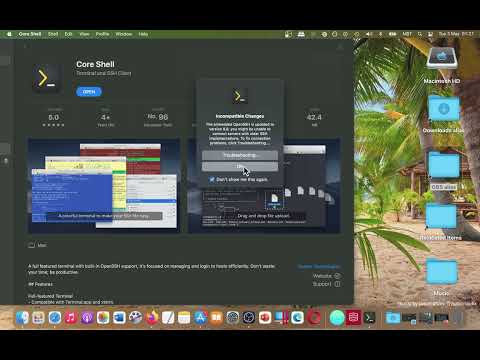Image resolution: width=480 pixels, height=360 pixels.
Task: Click the date and time in the menu bar
Action: pos(456,34)
